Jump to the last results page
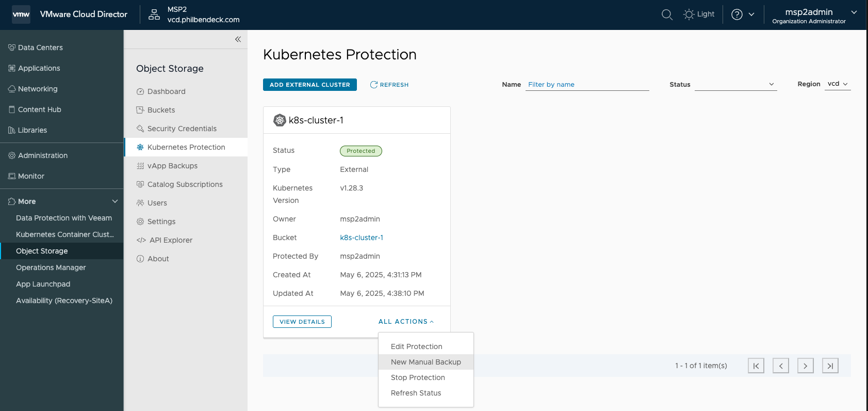This screenshot has height=411, width=868. (x=830, y=366)
